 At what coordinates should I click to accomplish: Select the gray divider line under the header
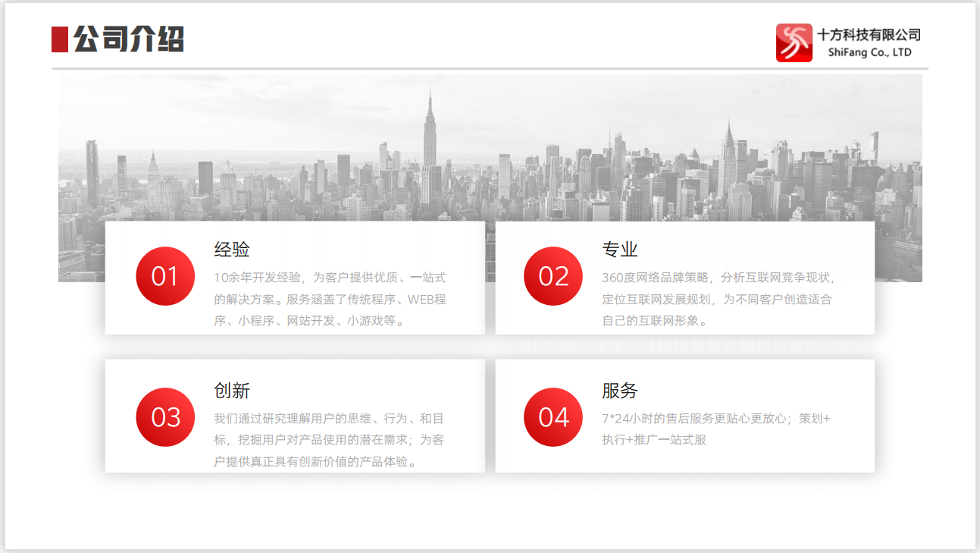click(x=490, y=68)
